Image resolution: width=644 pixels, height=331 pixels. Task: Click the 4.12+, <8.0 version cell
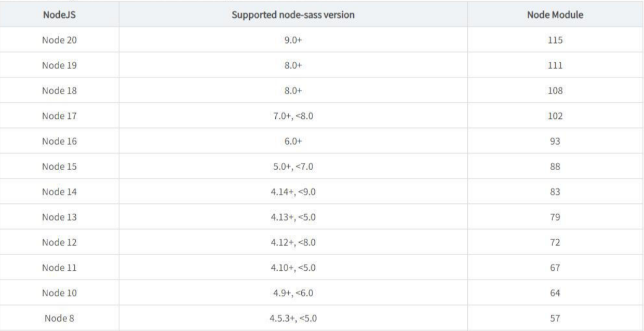(x=293, y=242)
